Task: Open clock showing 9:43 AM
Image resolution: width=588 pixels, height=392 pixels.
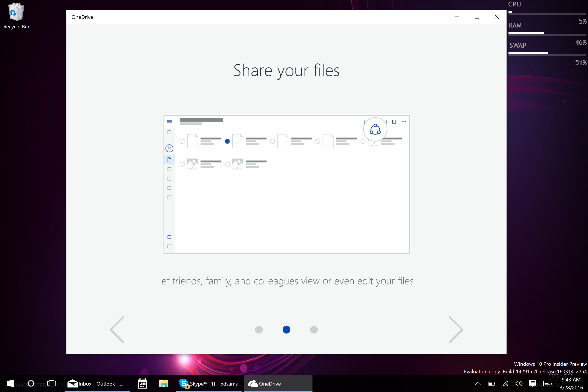Action: 571,383
